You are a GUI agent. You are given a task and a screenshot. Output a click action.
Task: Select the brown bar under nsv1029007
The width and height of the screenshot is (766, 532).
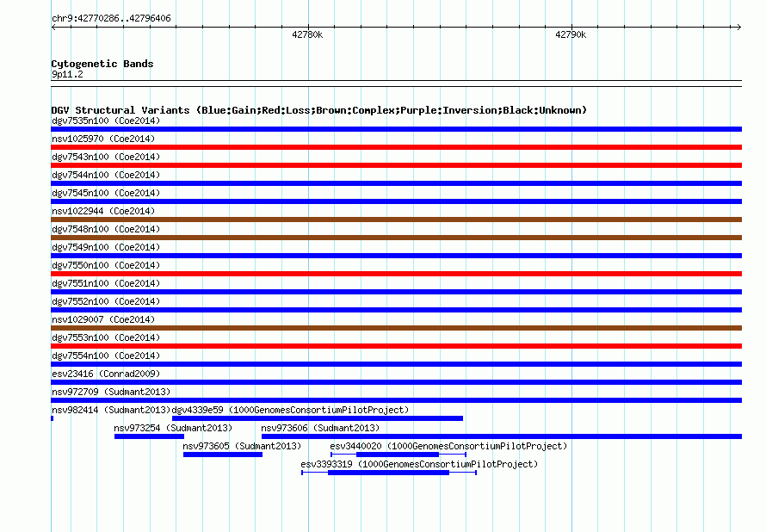coord(396,328)
